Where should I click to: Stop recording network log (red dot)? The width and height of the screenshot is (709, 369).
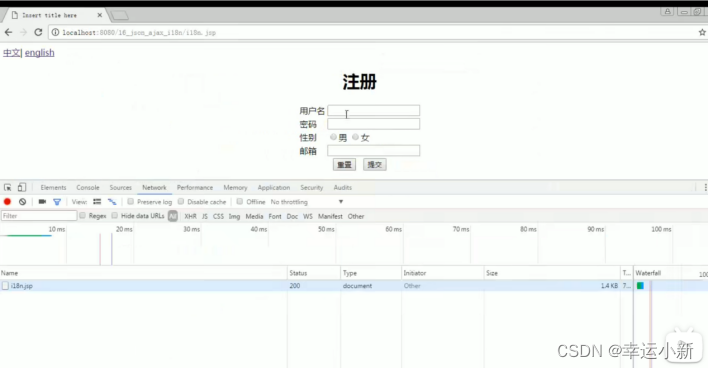click(x=7, y=202)
